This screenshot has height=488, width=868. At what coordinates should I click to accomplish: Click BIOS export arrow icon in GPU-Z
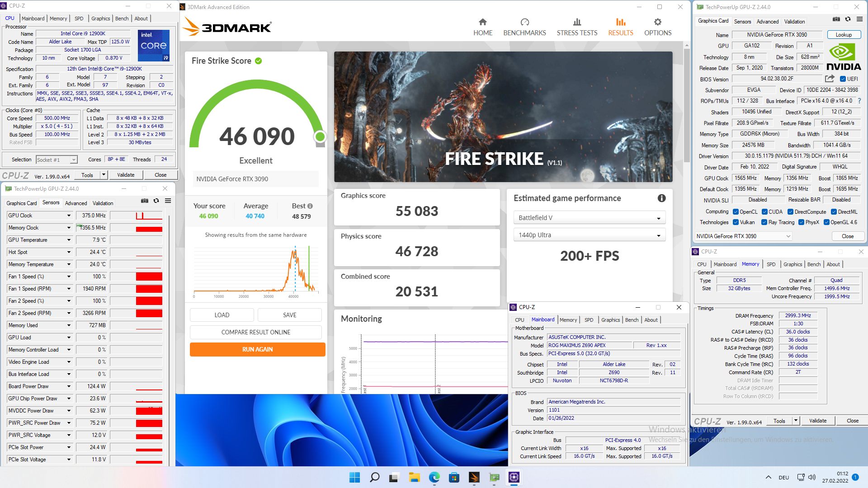[830, 79]
